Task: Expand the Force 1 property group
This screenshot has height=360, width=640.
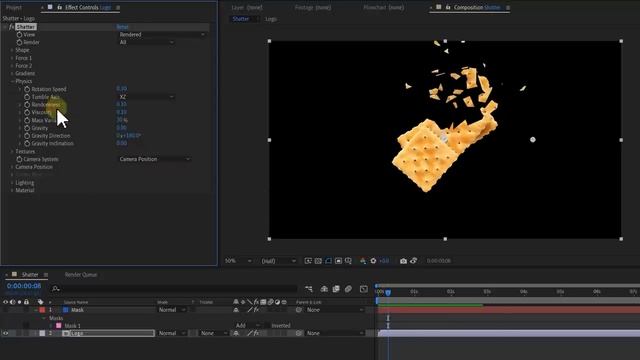Action: 12,58
